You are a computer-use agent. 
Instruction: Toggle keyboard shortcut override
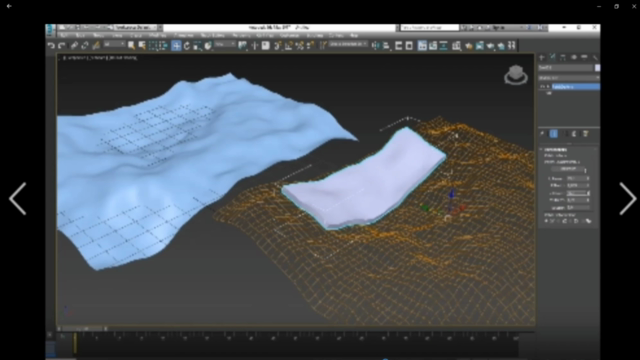(265, 45)
